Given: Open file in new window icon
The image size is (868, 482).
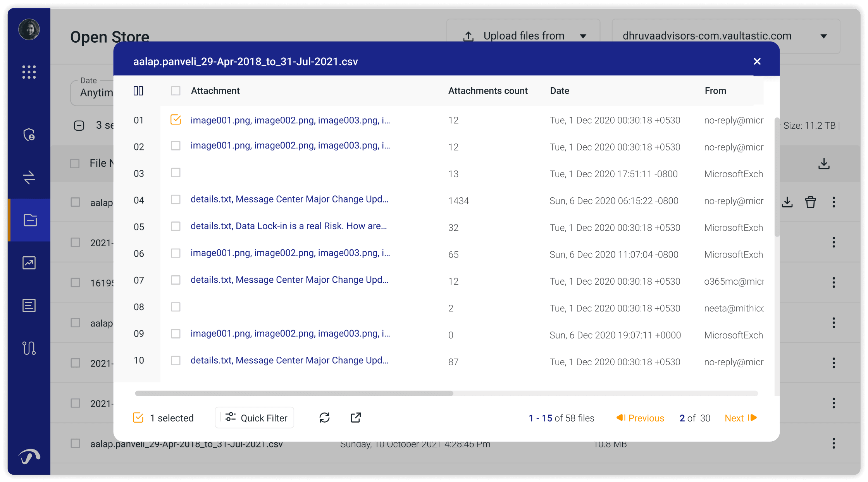Looking at the screenshot, I should [x=356, y=418].
